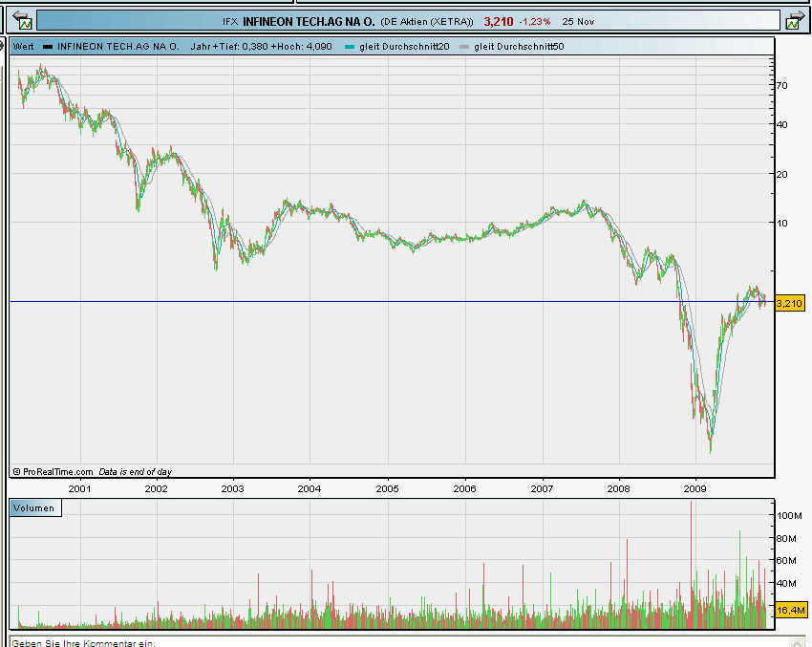Click the 70 price axis value
Viewport: 812px width, 647px height.
click(782, 85)
